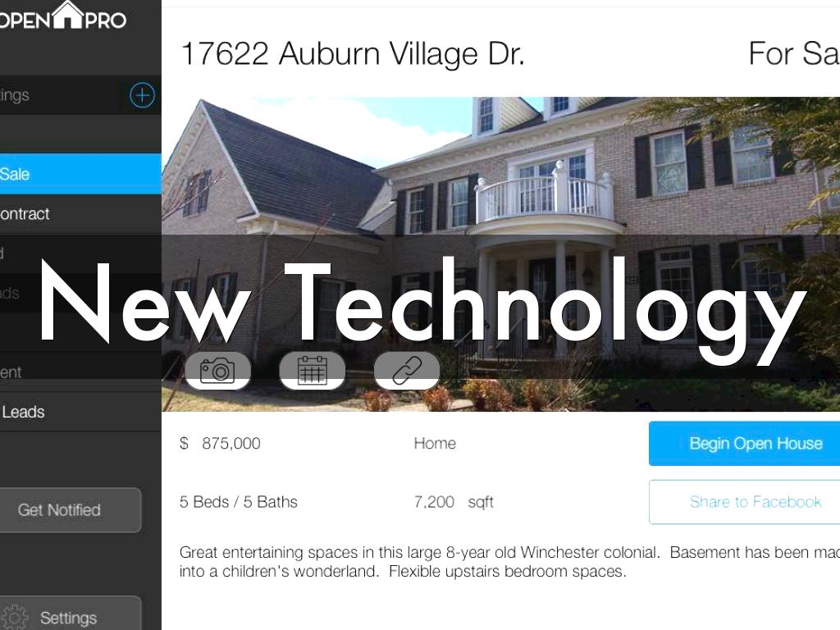
Task: Select the For Sale sidebar item
Action: pos(80,174)
